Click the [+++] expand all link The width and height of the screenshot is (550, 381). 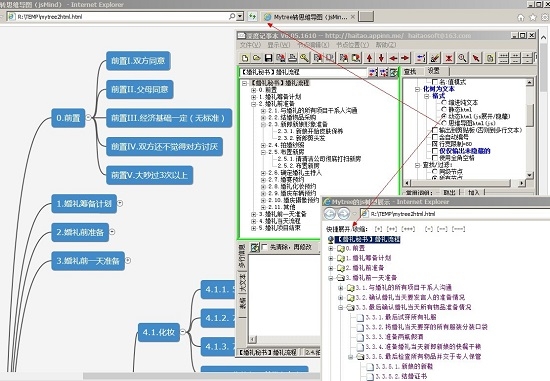point(408,229)
